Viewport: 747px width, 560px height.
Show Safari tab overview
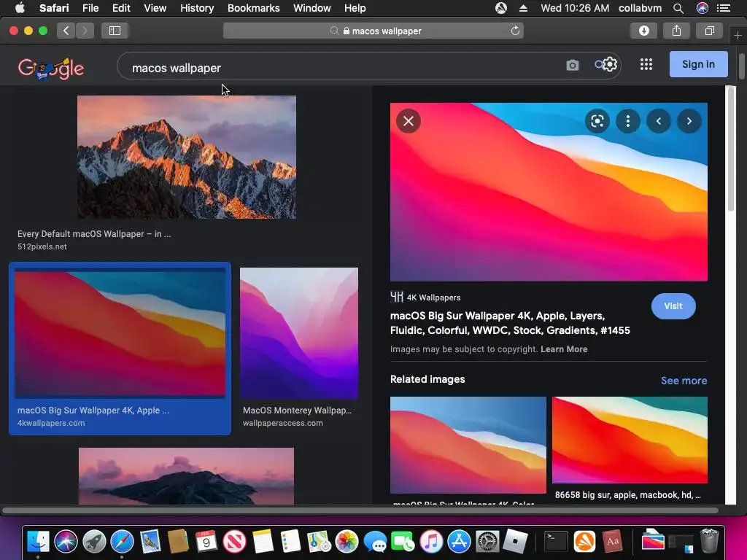pos(709,31)
